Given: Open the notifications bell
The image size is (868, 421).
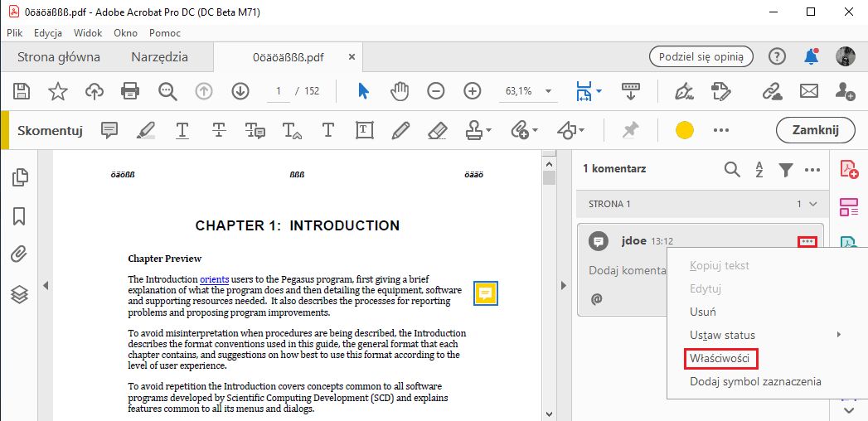Looking at the screenshot, I should point(812,56).
